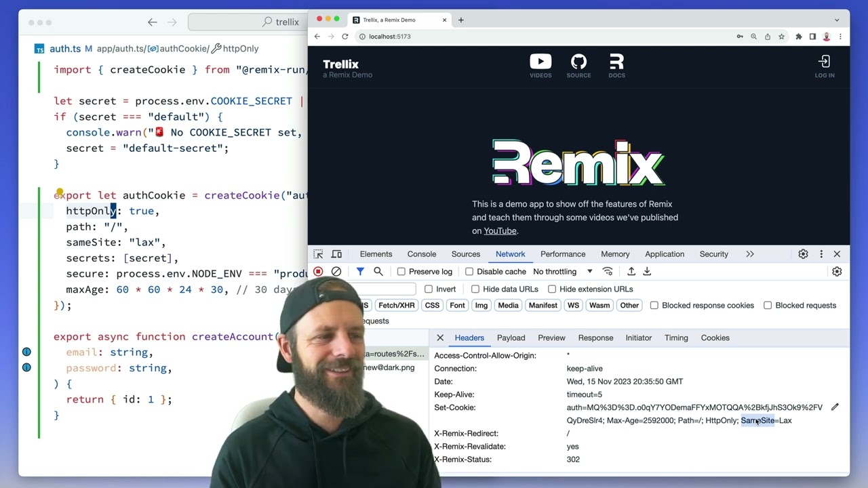Filter requests by Wasm
This screenshot has height=488, width=868.
point(599,306)
